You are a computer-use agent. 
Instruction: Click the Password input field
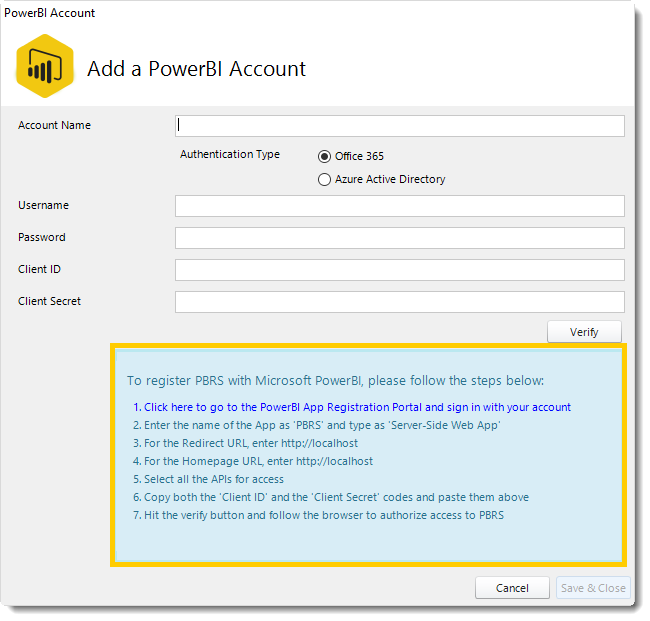click(400, 238)
